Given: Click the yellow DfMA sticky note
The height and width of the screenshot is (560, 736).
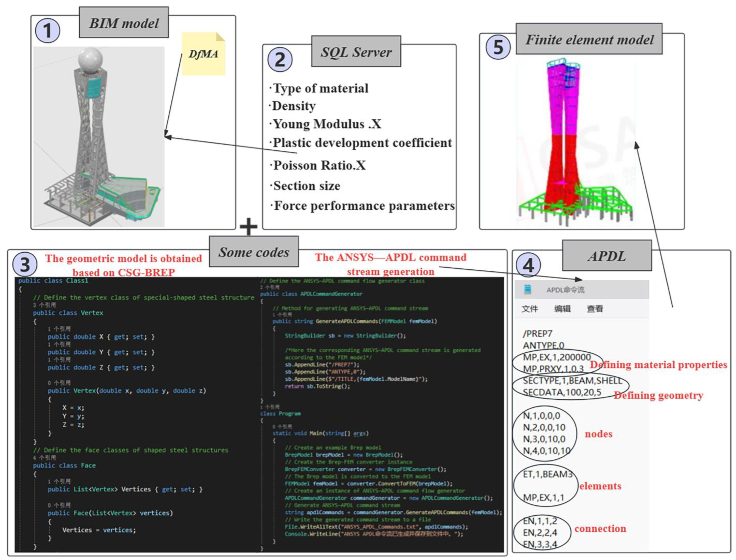Looking at the screenshot, I should tap(203, 54).
